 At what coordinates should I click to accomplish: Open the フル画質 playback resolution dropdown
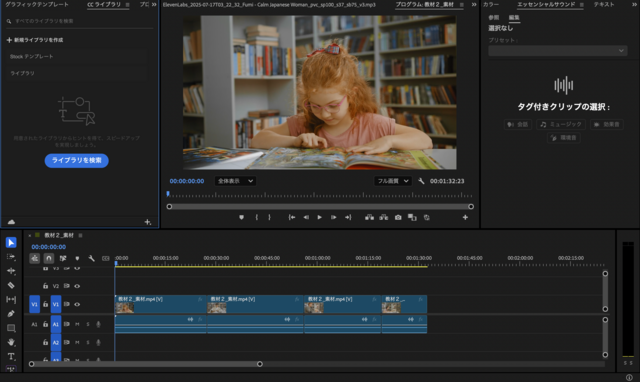point(393,181)
